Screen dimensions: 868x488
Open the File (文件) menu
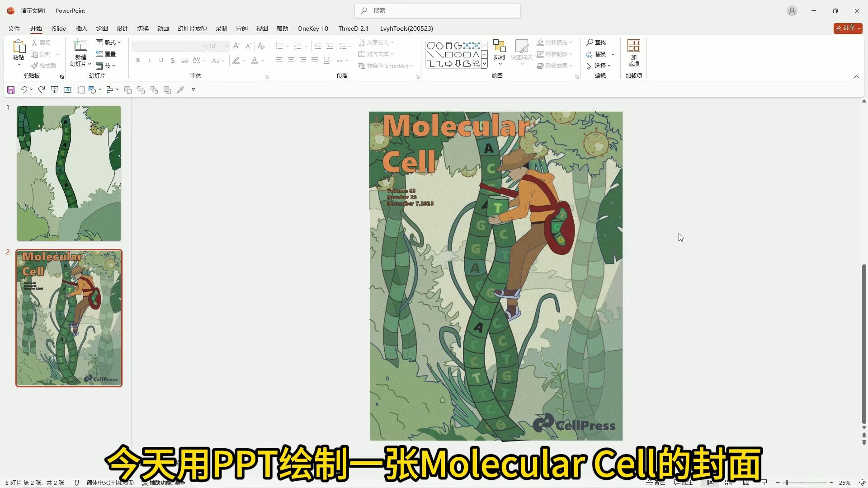click(14, 28)
